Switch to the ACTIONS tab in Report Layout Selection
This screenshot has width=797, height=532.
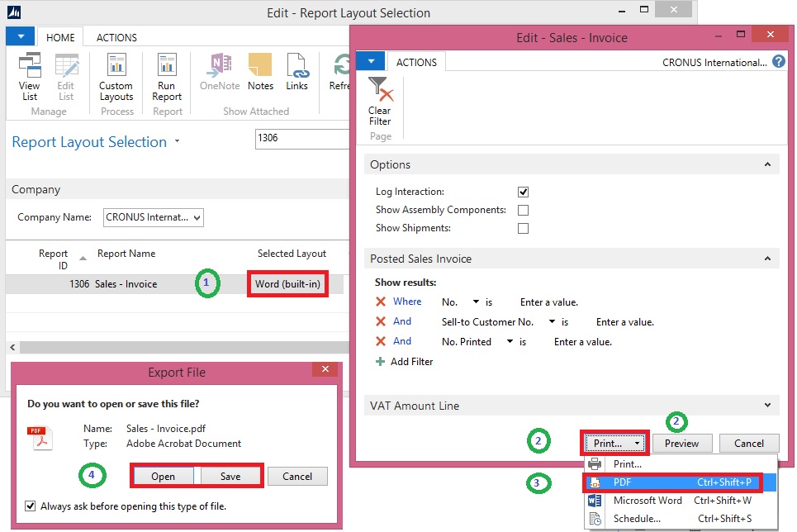pyautogui.click(x=116, y=37)
